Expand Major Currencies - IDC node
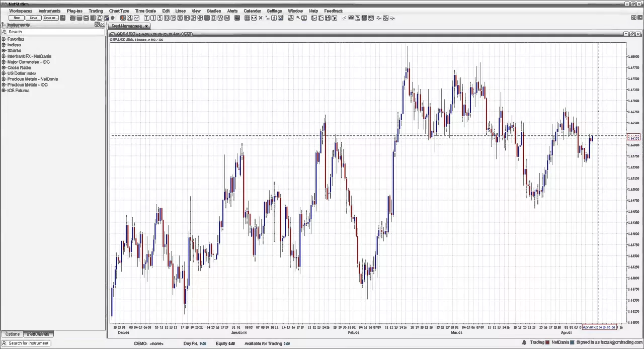This screenshot has width=644, height=349. coord(4,62)
